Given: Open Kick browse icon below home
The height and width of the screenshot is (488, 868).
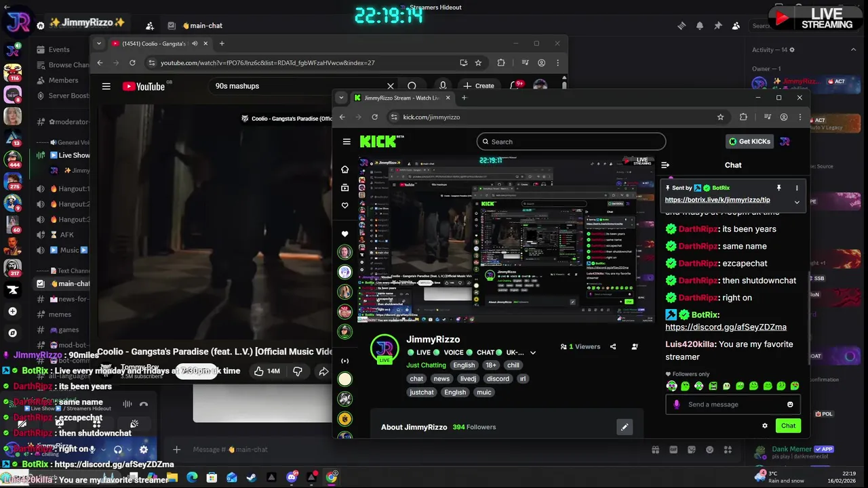Looking at the screenshot, I should 344,188.
